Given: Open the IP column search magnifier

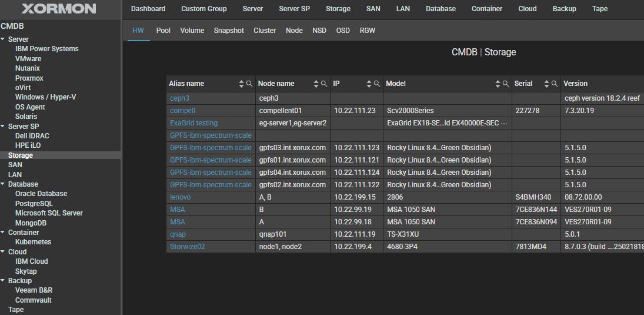Looking at the screenshot, I should point(377,84).
